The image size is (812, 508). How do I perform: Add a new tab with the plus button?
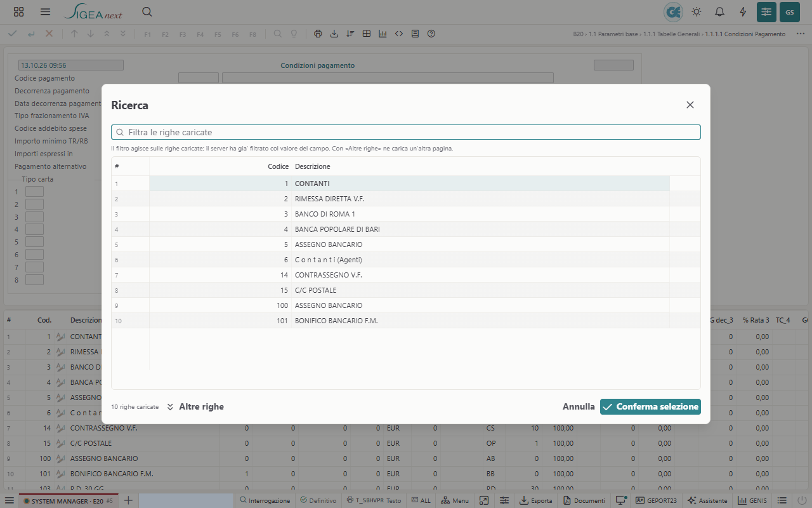coord(128,500)
